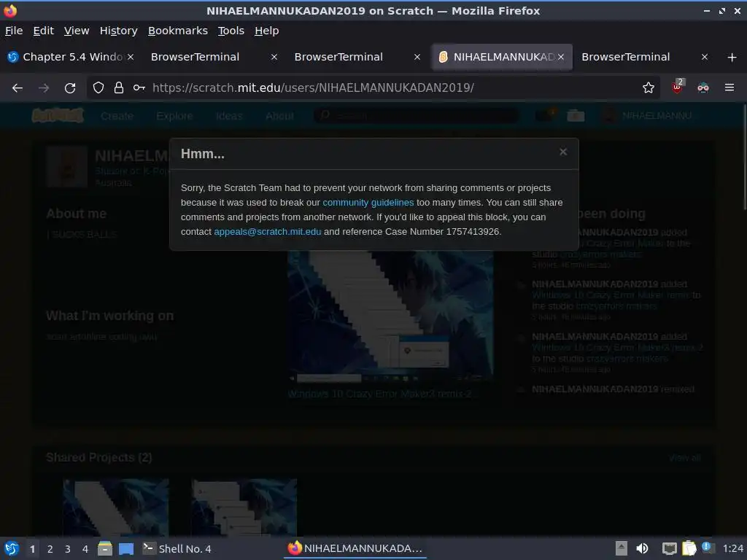
Task: Click the Scratch search field
Action: click(x=417, y=116)
